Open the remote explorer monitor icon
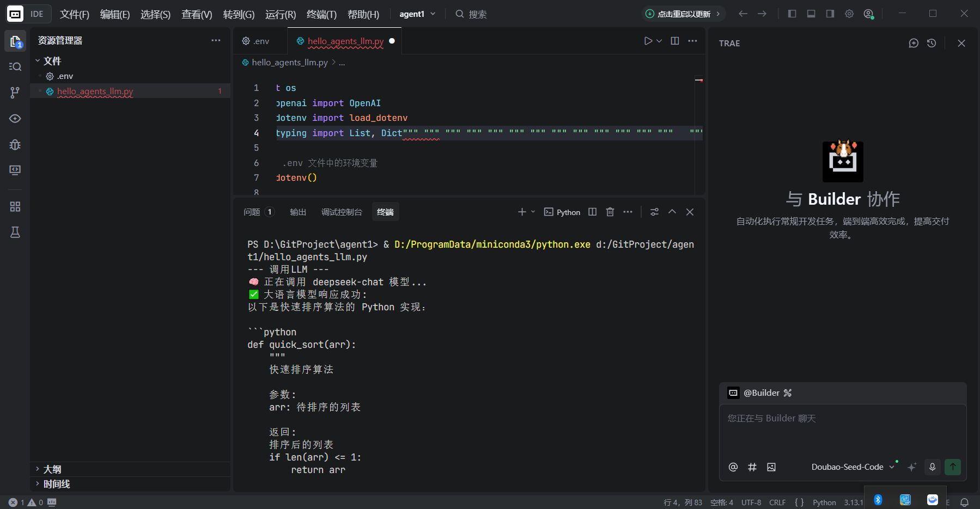This screenshot has height=509, width=980. [x=15, y=170]
